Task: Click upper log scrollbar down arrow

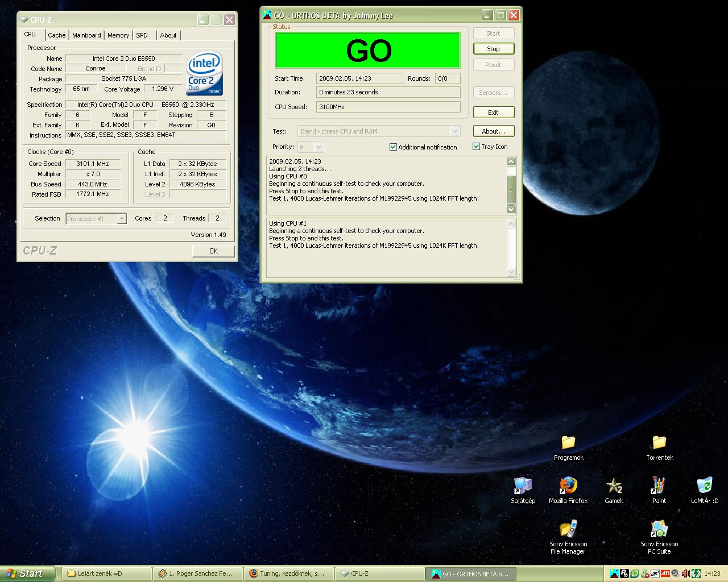Action: 511,209
